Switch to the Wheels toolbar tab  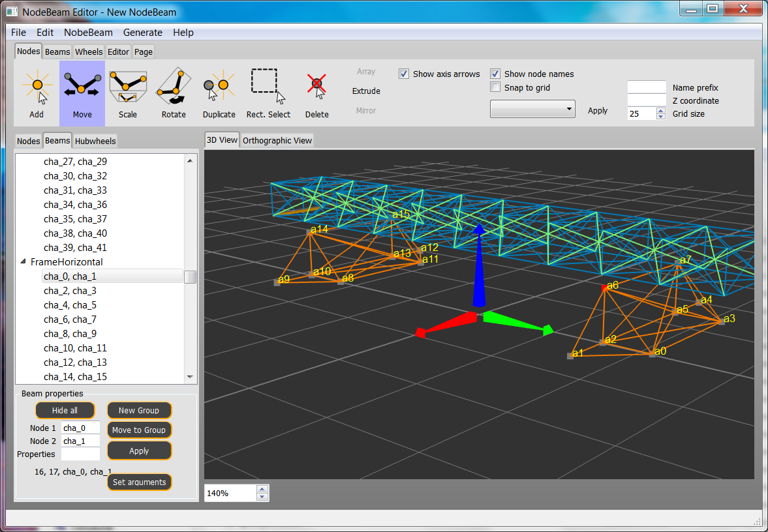click(89, 52)
